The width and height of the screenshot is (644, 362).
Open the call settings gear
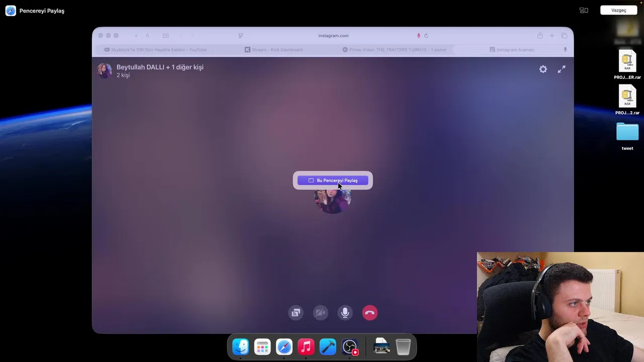coord(543,69)
